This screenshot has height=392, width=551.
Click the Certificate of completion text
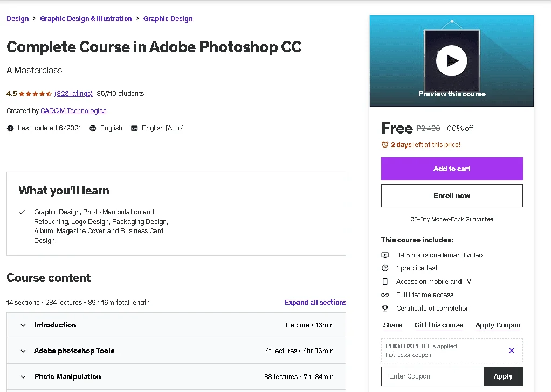tap(432, 309)
